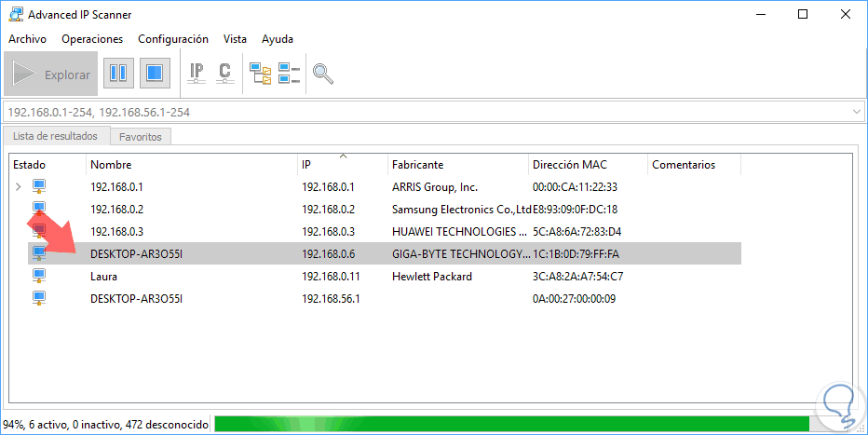
Task: Click the computer icon of 192.168.0.2 row
Action: tap(39, 209)
